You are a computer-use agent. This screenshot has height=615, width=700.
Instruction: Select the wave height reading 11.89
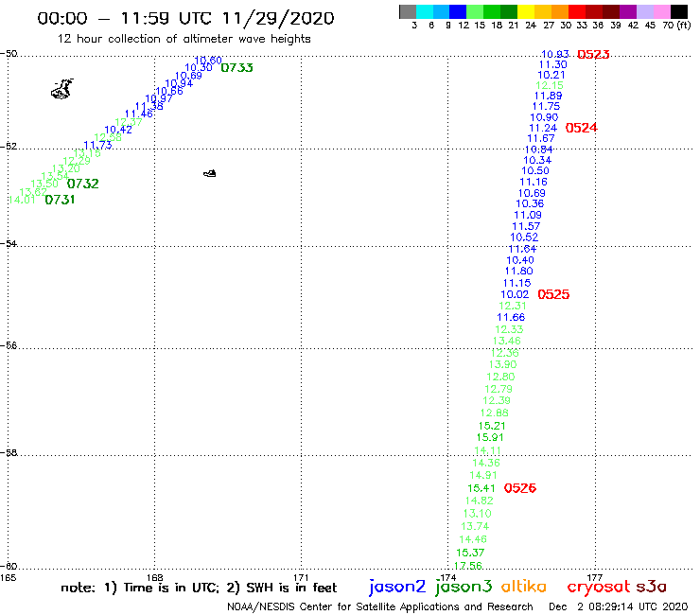coord(549,96)
